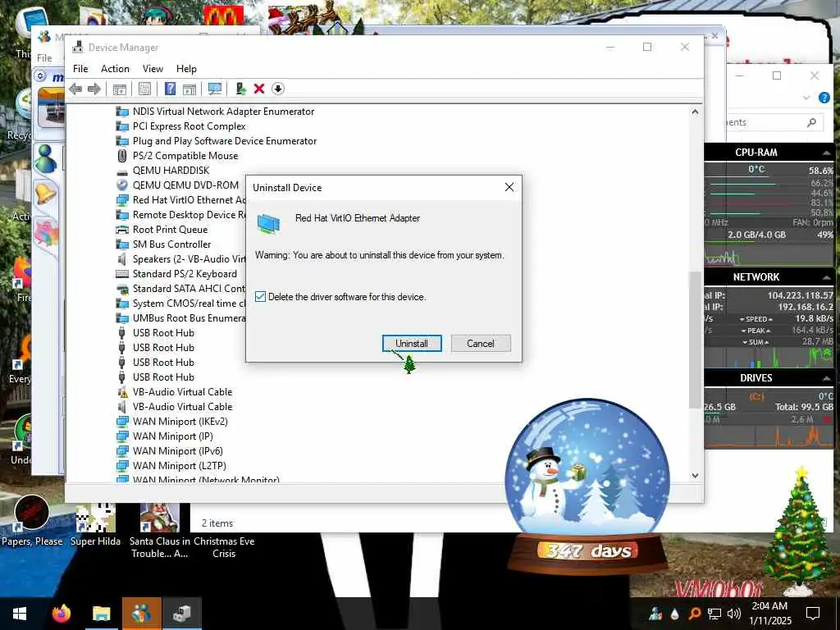
Task: Switch to Device Manager taskbar button
Action: point(182,614)
